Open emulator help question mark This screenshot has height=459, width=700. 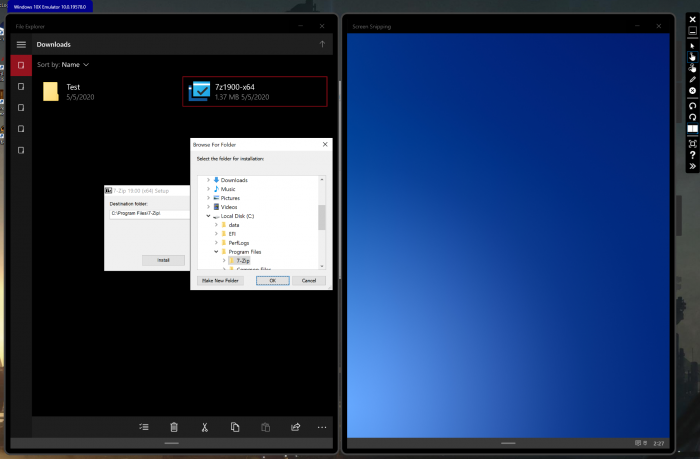(692, 155)
